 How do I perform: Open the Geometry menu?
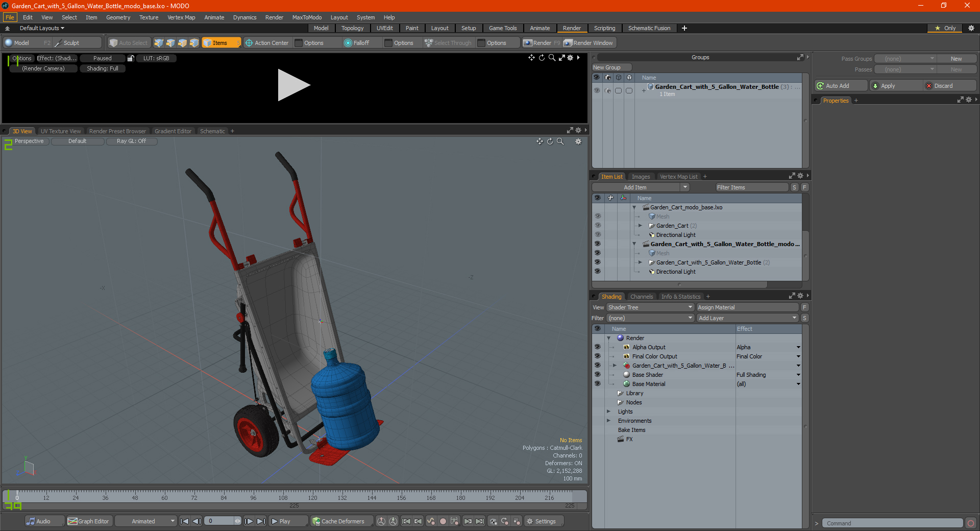tap(118, 17)
